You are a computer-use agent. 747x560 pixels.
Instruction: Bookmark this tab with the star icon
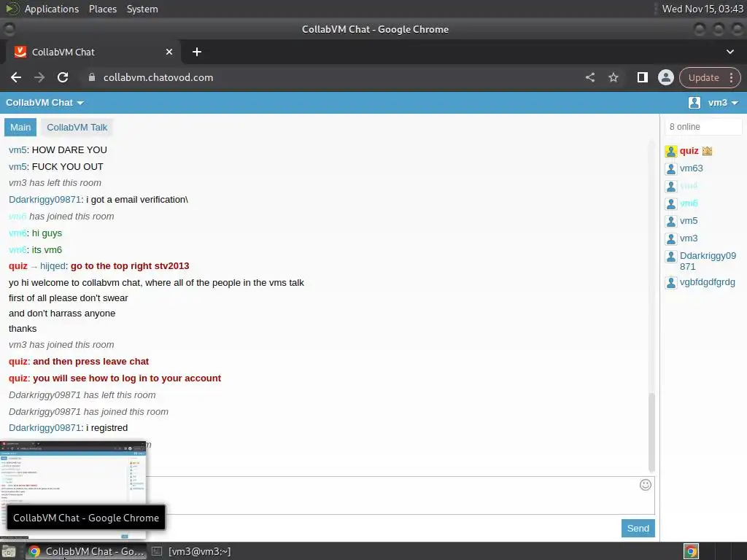click(x=614, y=77)
